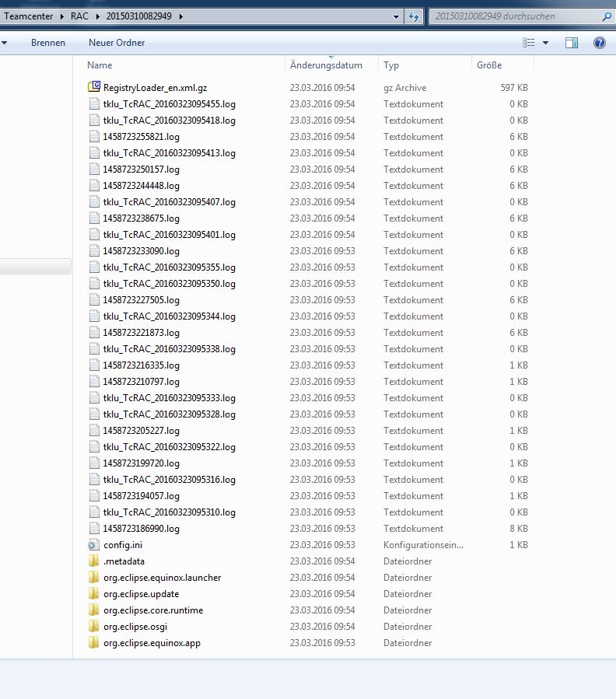Click the Neuer Ordner button
Screen dimensions: 616x699
click(x=117, y=43)
